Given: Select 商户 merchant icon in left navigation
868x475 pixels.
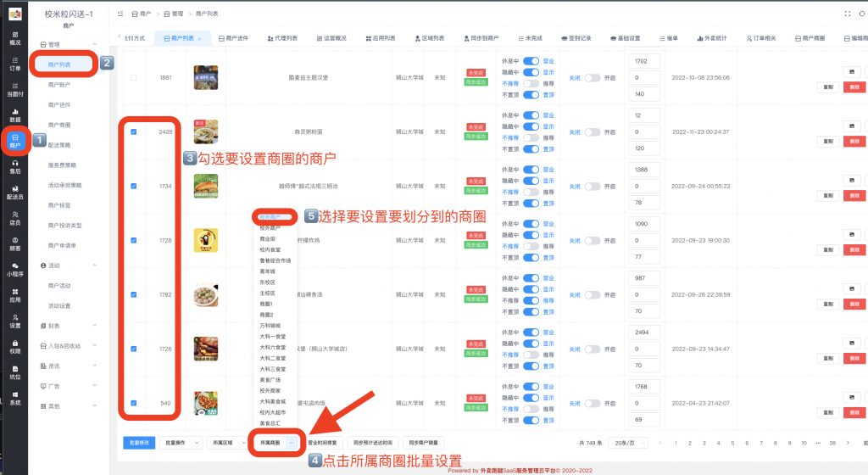Looking at the screenshot, I should pos(15,141).
